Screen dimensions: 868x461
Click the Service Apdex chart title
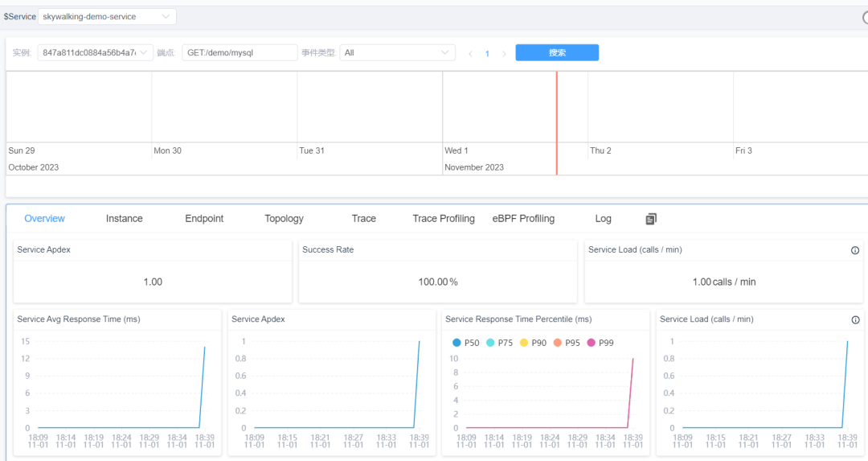(x=258, y=319)
